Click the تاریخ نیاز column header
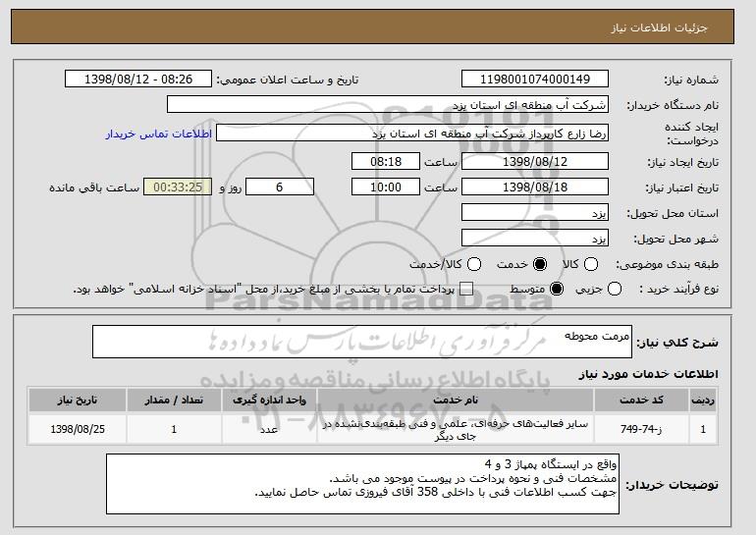The width and height of the screenshot is (756, 535). [x=78, y=401]
